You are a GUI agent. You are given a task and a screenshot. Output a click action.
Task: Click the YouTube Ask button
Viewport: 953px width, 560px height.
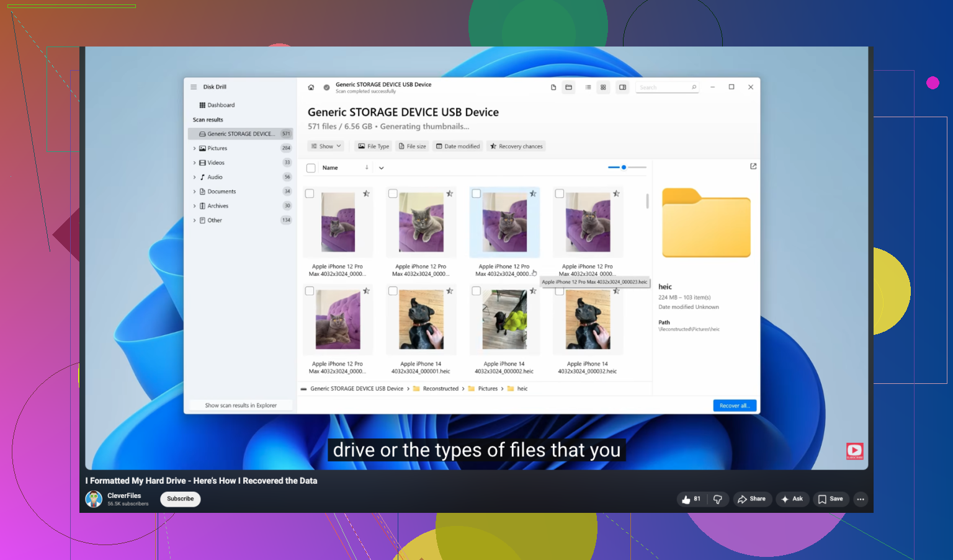click(x=792, y=499)
